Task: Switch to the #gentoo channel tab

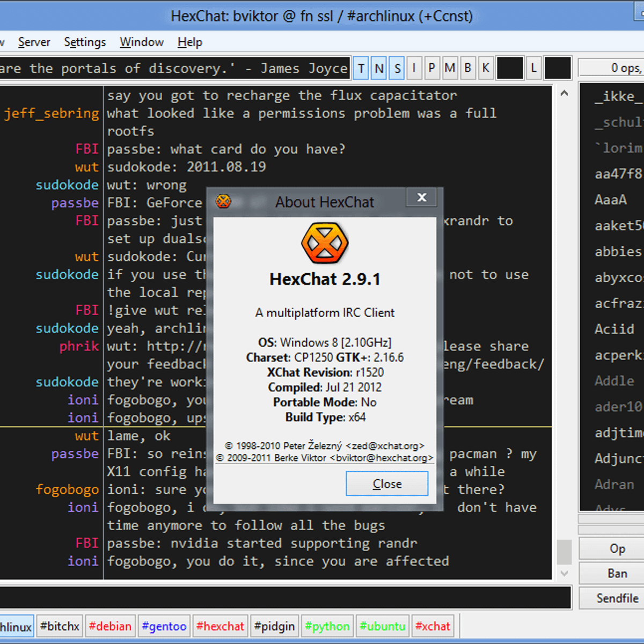Action: pos(164,626)
